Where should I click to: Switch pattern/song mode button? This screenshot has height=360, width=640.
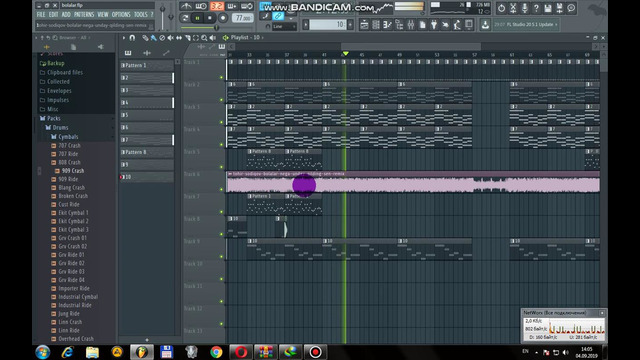tap(185, 18)
